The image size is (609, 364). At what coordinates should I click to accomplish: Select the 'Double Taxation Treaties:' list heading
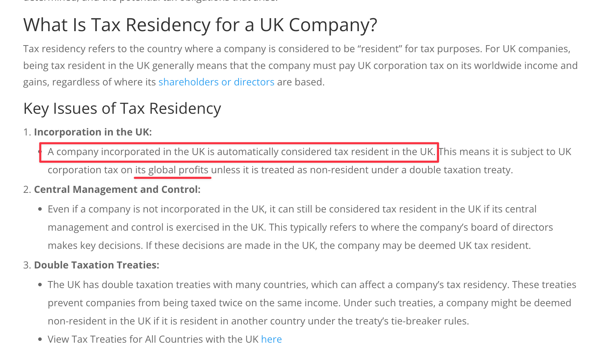(x=96, y=265)
